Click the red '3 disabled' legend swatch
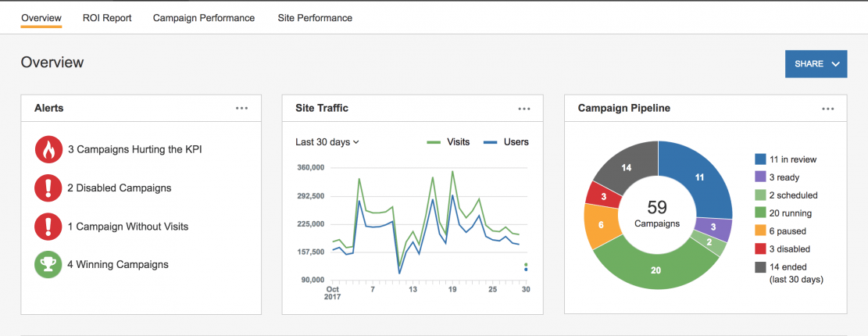The image size is (868, 336). point(760,249)
